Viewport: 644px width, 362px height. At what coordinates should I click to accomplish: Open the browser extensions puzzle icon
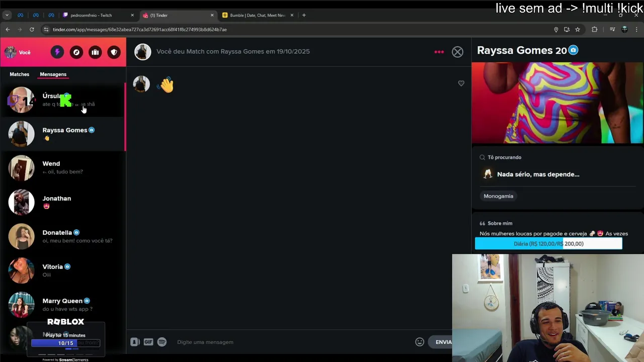595,30
